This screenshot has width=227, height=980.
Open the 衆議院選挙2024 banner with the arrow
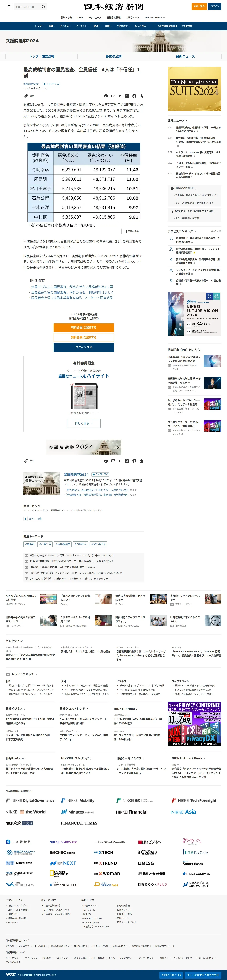84,447
